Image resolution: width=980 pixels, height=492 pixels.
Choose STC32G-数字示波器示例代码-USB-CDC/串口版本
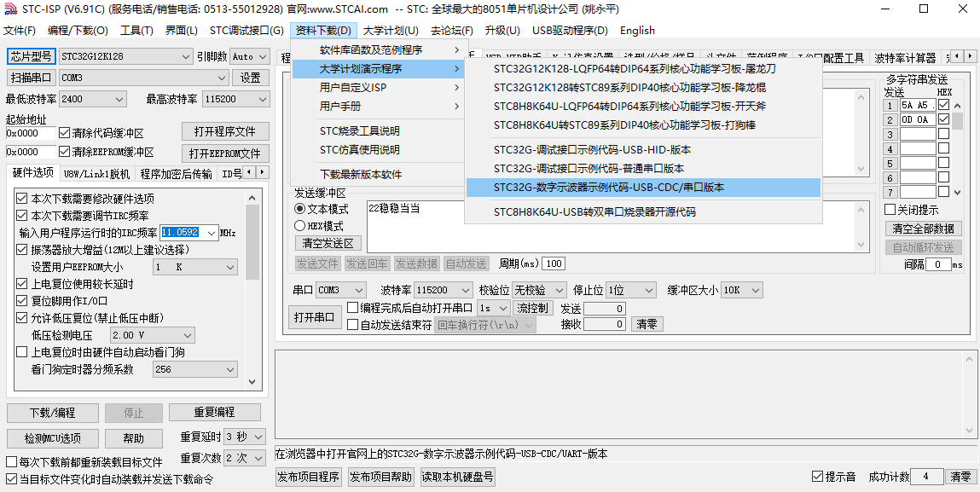643,187
